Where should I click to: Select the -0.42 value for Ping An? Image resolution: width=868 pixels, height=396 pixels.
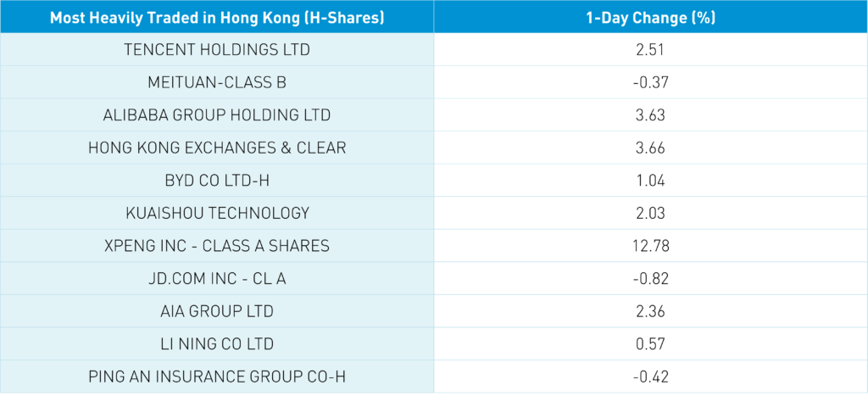coord(650,376)
